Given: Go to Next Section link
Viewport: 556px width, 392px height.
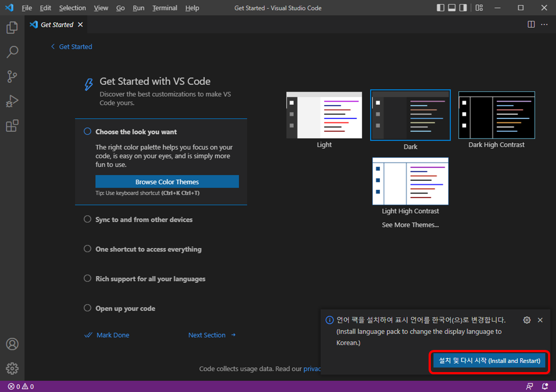Looking at the screenshot, I should (x=212, y=335).
